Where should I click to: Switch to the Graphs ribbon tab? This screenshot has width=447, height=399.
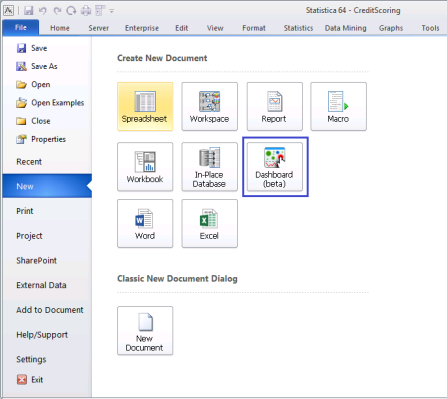click(391, 28)
